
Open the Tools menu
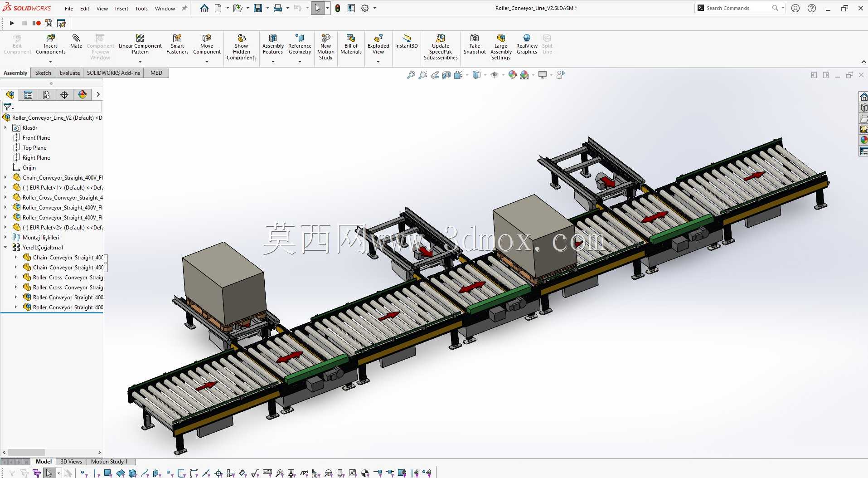pos(141,9)
